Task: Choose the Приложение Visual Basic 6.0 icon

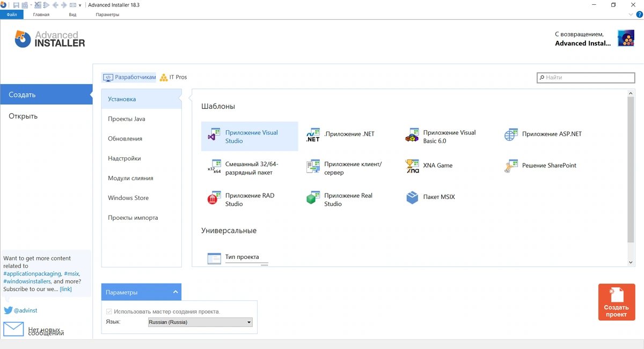Action: click(412, 135)
